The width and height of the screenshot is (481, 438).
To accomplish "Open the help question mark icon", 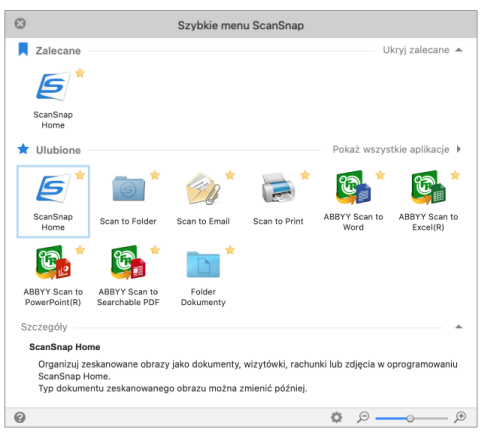I will [x=20, y=417].
